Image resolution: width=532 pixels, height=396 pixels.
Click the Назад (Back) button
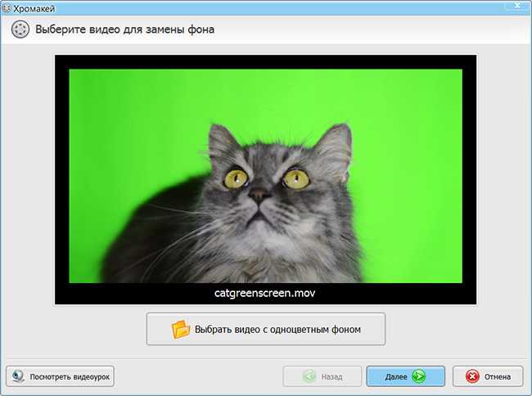pos(322,376)
